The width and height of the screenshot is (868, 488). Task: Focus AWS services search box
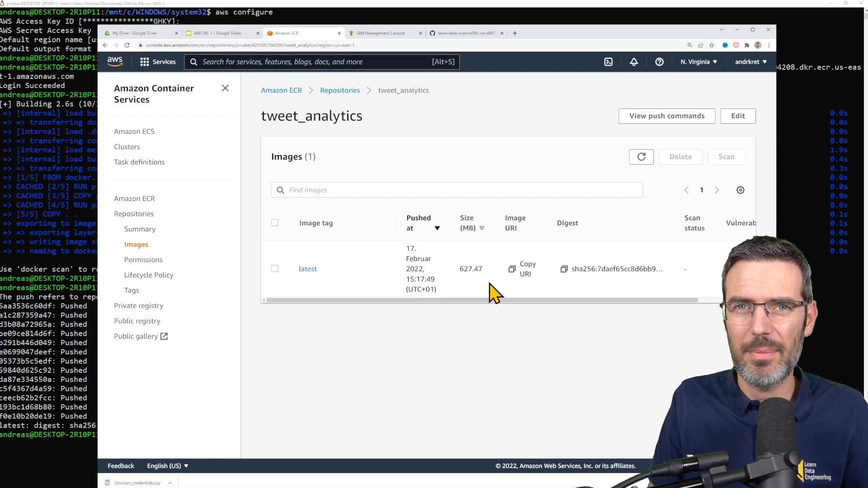point(322,62)
